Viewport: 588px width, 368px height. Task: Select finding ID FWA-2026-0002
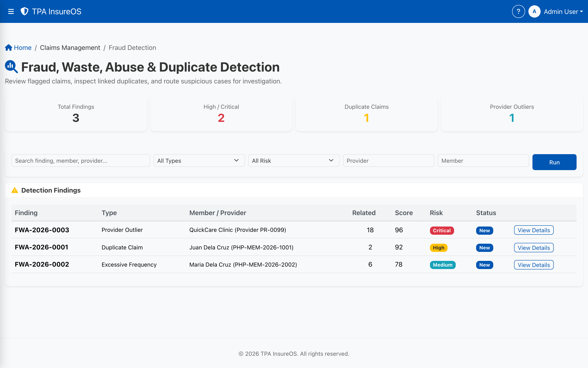click(42, 264)
